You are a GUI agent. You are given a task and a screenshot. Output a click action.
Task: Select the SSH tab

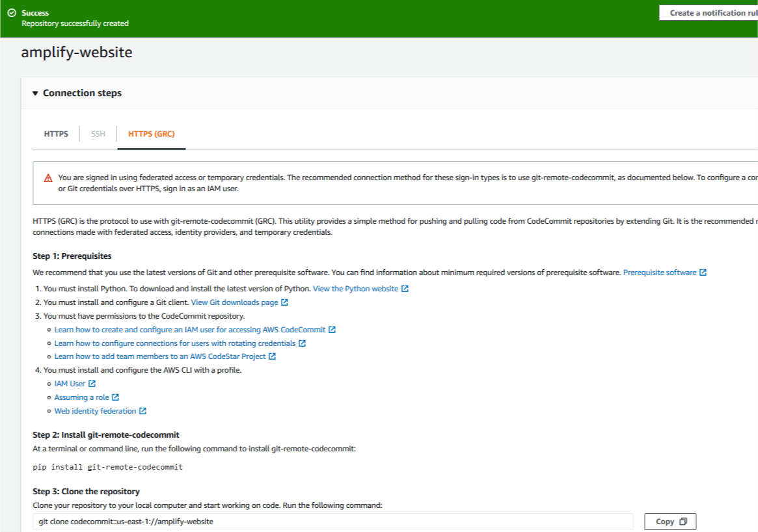[98, 134]
